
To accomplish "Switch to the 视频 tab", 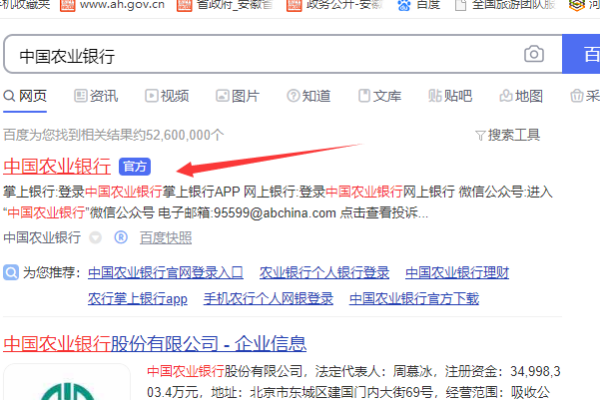I will pyautogui.click(x=167, y=96).
